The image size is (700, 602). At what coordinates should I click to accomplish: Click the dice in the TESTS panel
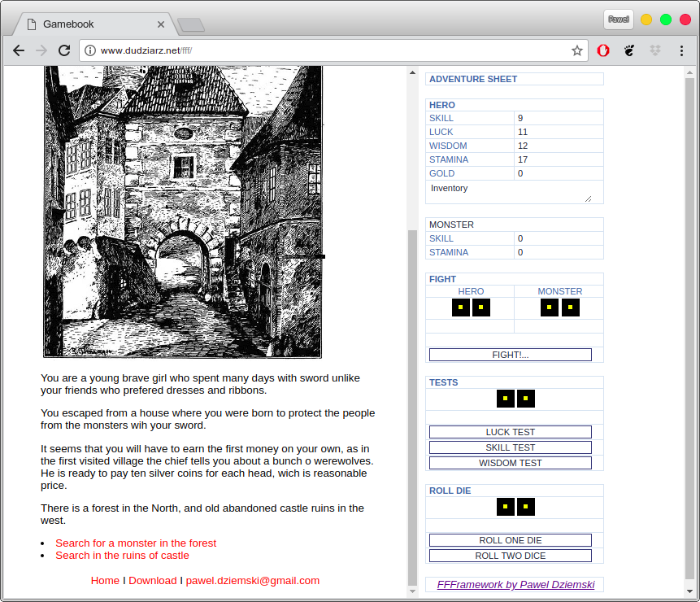(x=515, y=399)
